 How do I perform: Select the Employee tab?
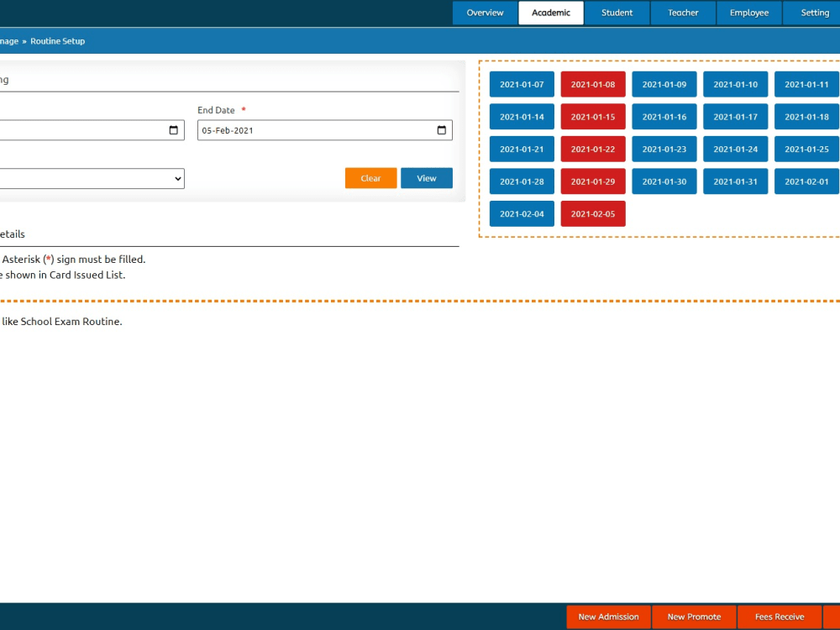[748, 13]
